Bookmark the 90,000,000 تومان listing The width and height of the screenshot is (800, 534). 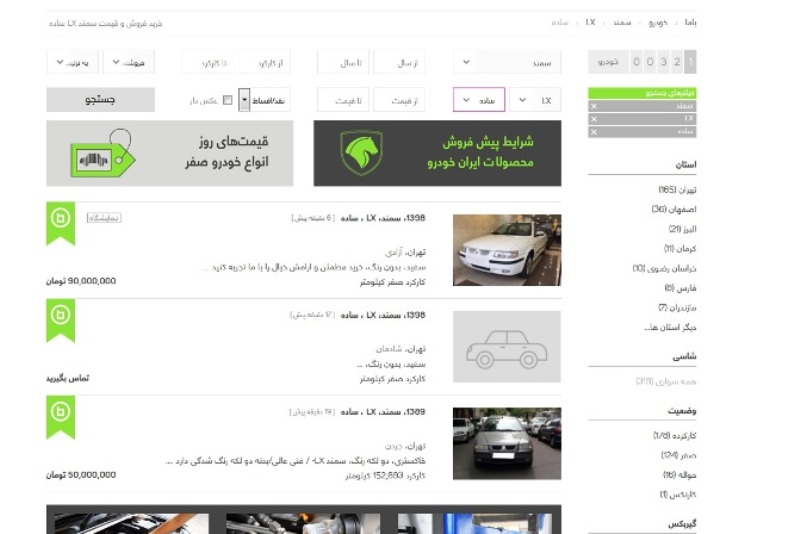(x=61, y=222)
